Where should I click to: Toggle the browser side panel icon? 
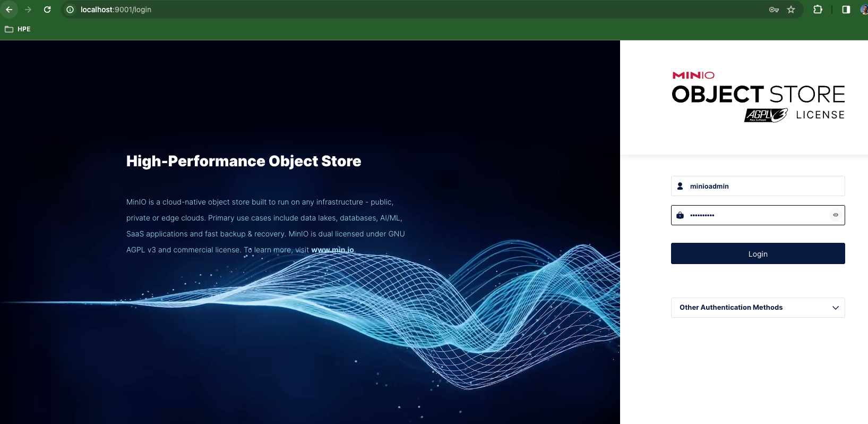[846, 10]
